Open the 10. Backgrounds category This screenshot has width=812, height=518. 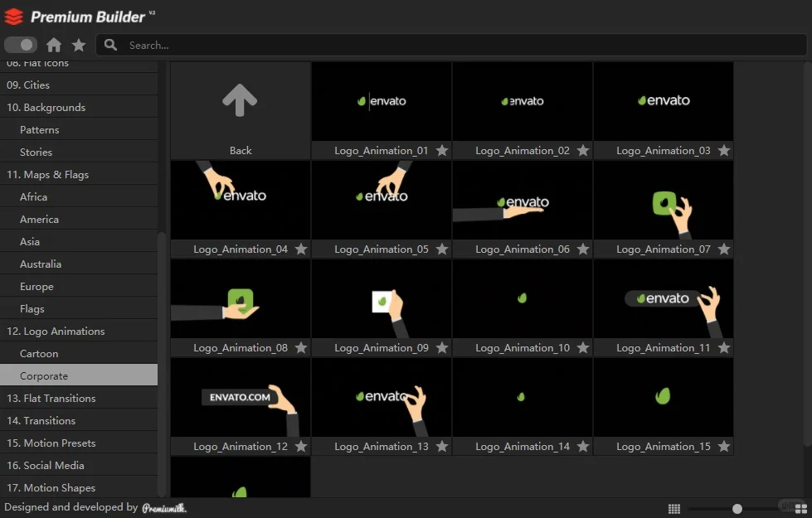pyautogui.click(x=79, y=107)
